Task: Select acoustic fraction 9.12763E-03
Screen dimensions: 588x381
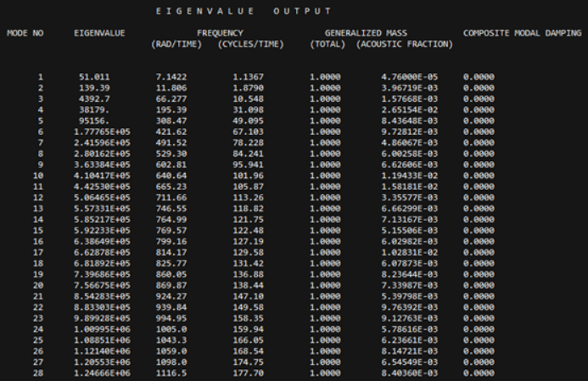Action: pos(410,318)
